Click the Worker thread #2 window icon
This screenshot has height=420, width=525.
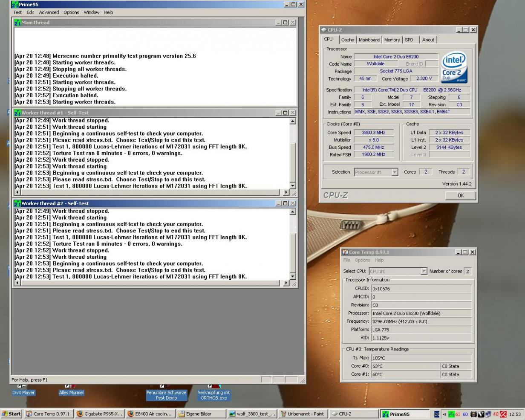[17, 203]
